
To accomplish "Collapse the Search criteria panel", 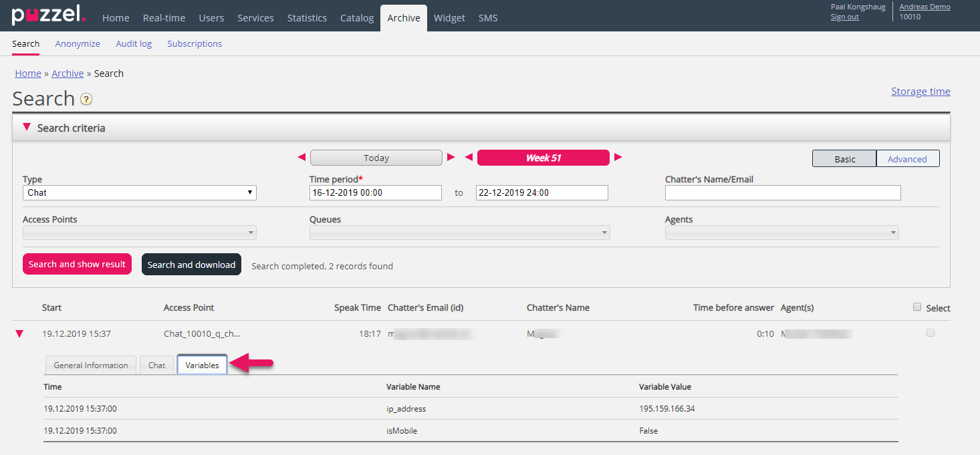I will 27,127.
